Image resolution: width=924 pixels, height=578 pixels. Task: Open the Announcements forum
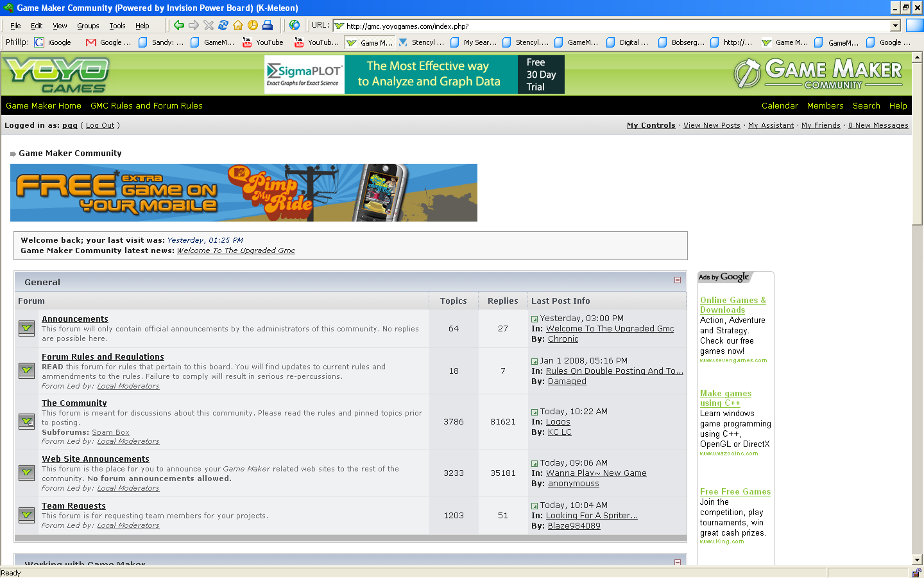pyautogui.click(x=75, y=319)
